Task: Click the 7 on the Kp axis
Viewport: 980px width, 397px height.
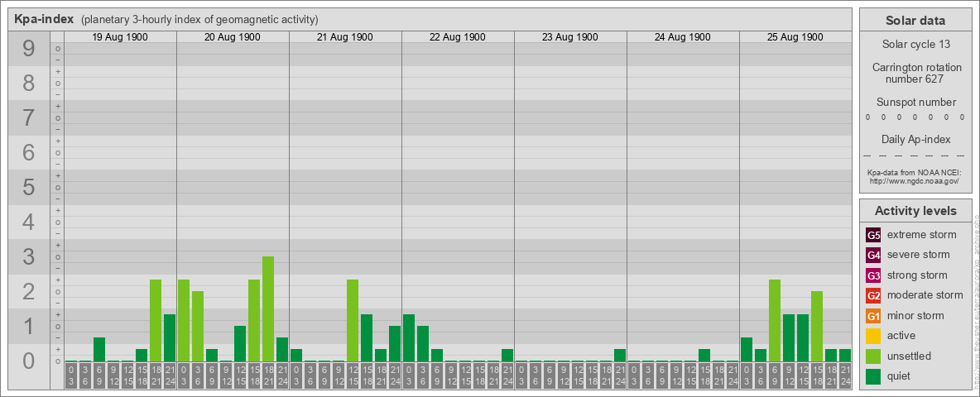Action: [x=29, y=117]
